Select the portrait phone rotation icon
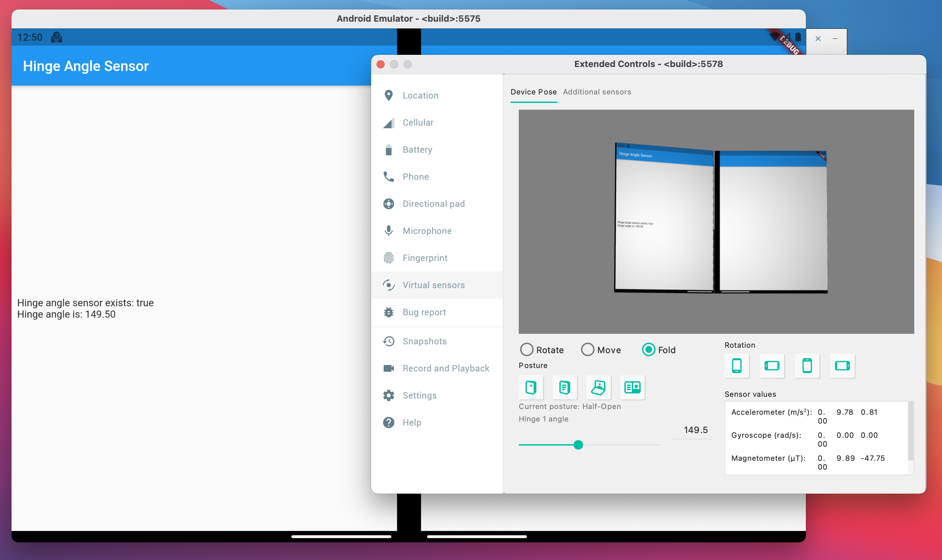This screenshot has width=942, height=560. point(736,365)
